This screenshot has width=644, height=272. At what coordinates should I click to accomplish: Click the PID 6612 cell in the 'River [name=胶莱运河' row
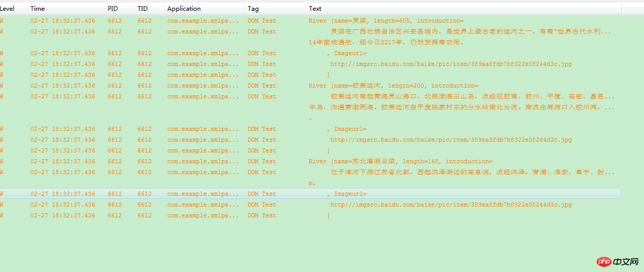pos(115,86)
